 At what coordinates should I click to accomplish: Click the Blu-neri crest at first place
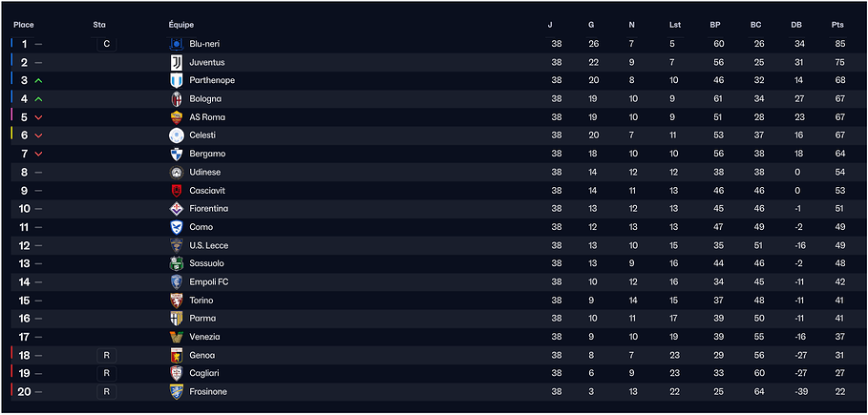pos(176,44)
